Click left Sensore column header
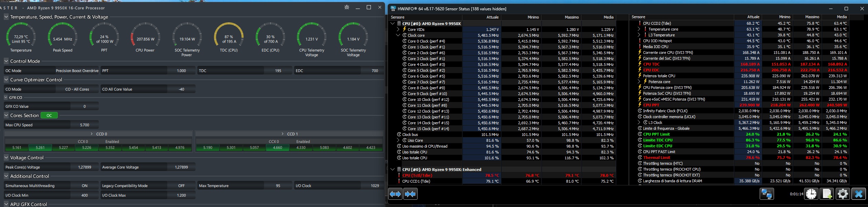Image resolution: width=868 pixels, height=207 pixels. pos(426,17)
